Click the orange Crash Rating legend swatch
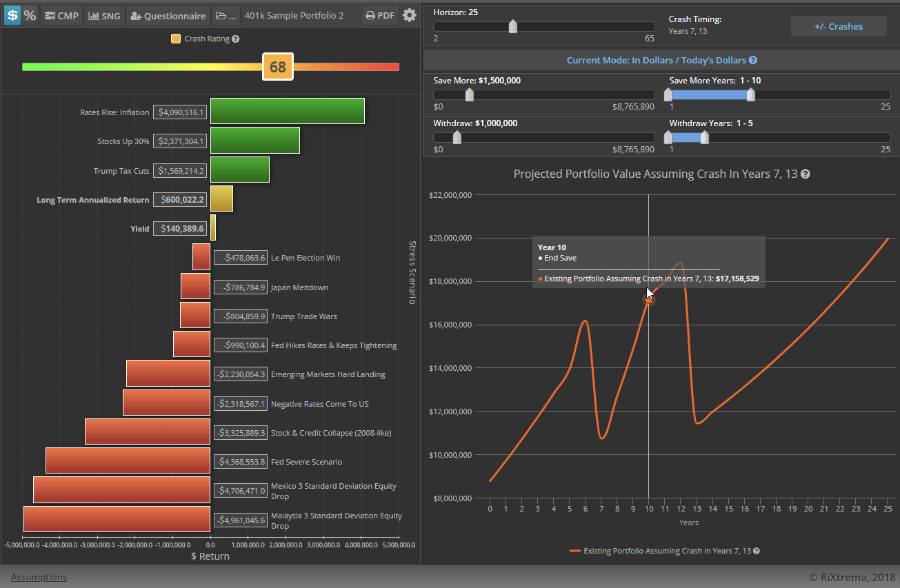This screenshot has width=900, height=588. click(x=176, y=39)
